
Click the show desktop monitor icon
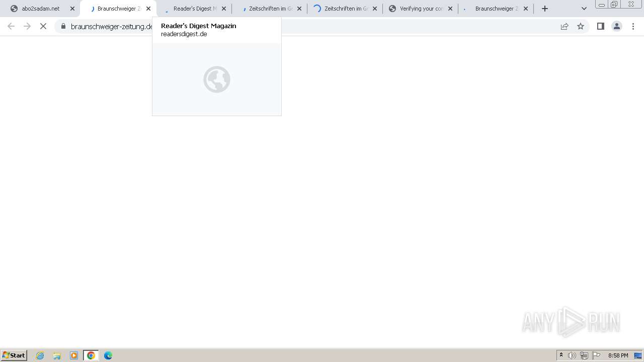point(638,355)
